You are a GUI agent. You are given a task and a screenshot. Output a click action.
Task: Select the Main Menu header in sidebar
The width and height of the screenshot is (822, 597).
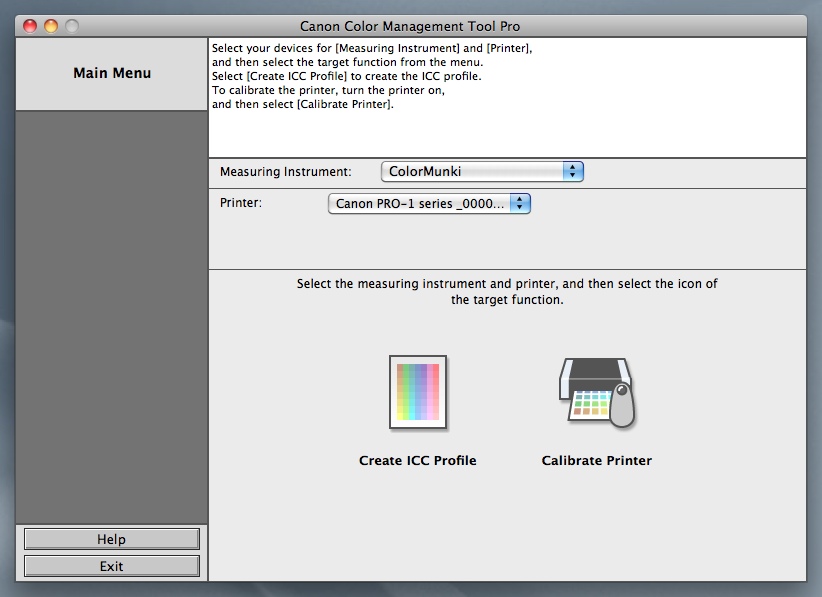pyautogui.click(x=112, y=74)
